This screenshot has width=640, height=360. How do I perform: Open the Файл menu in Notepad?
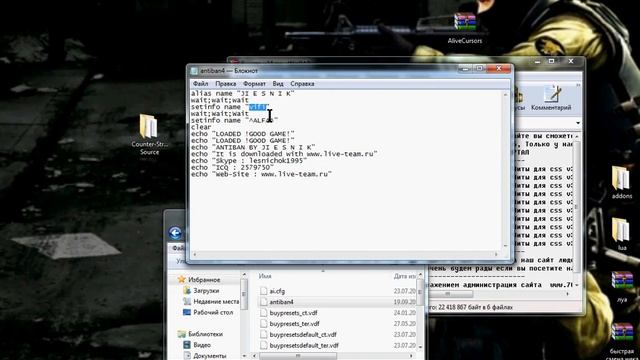[200, 84]
